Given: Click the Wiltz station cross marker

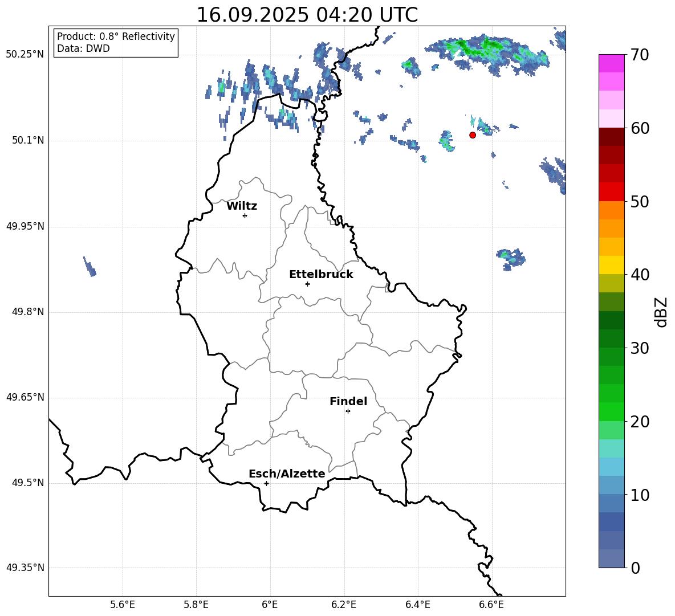Looking at the screenshot, I should (x=245, y=215).
